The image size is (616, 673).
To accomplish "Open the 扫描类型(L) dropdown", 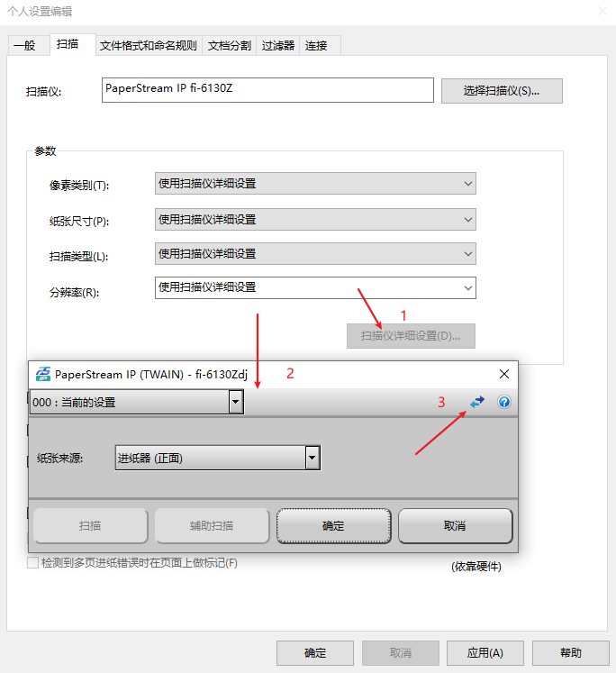I will (315, 254).
